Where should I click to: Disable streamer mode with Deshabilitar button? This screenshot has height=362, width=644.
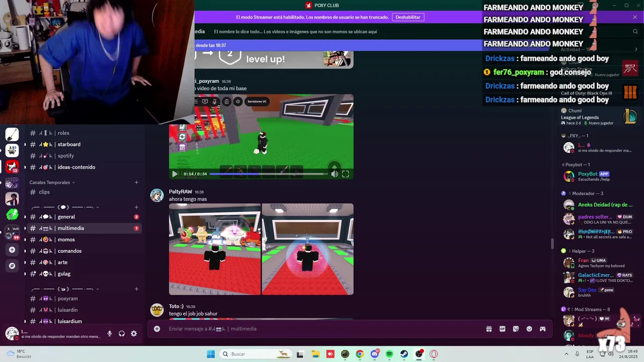coord(408,17)
